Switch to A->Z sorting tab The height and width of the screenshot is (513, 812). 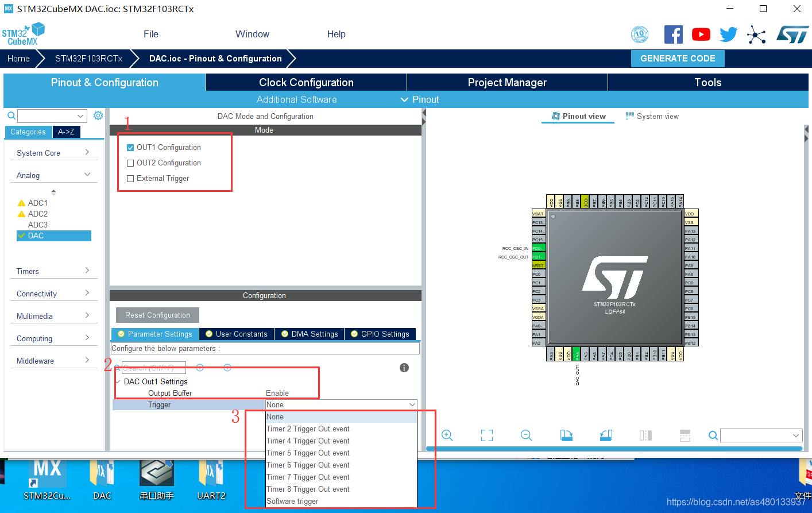(x=66, y=132)
